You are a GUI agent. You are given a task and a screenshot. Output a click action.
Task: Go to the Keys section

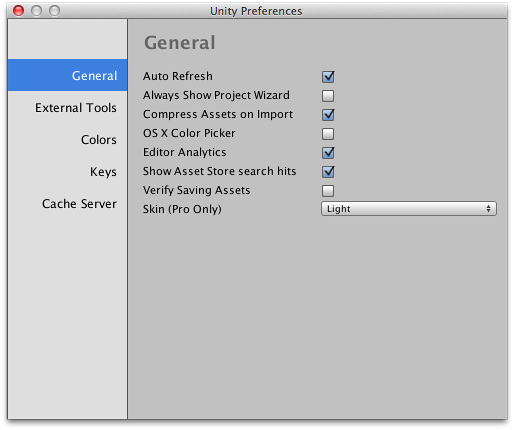[x=103, y=172]
